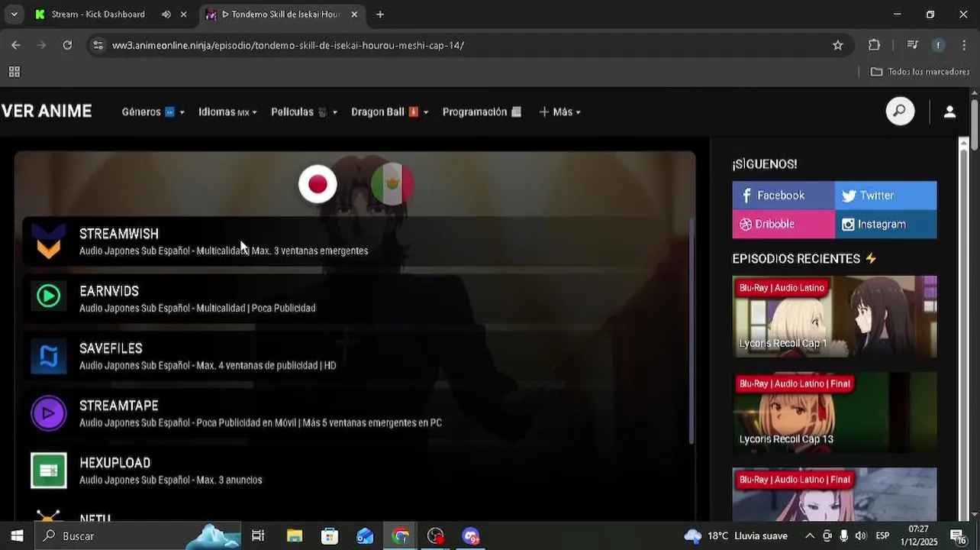Screen dimensions: 980x550
Task: Close the Kick Dashboard tab
Action: (183, 15)
